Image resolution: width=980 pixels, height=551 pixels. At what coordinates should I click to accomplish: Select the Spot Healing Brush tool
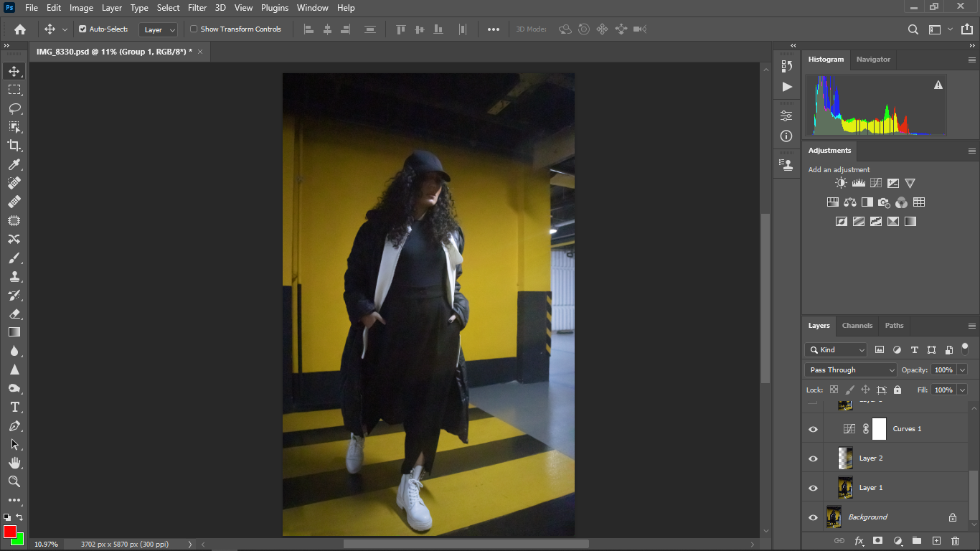pyautogui.click(x=14, y=183)
